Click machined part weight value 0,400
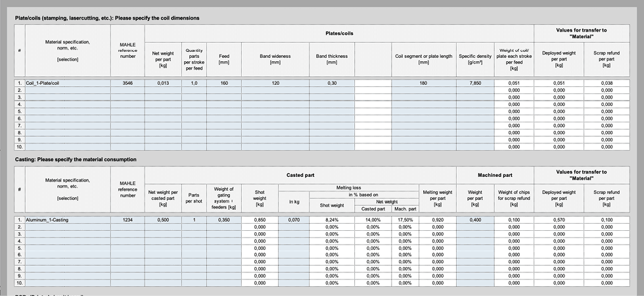Image resolution: width=644 pixels, height=296 pixels. pos(475,220)
